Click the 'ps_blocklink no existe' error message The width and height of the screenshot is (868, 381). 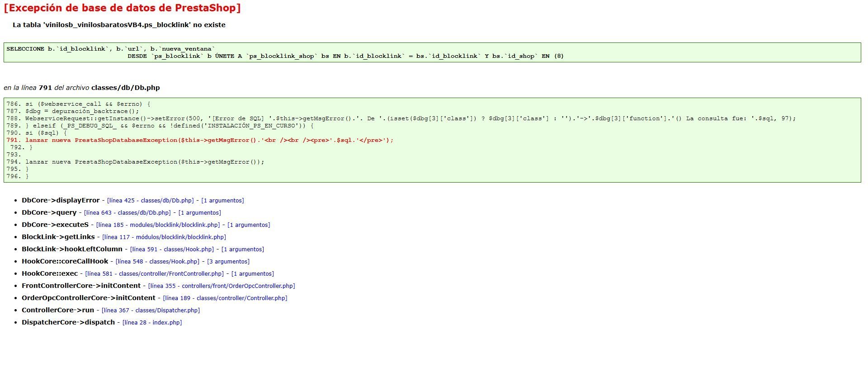[x=119, y=25]
